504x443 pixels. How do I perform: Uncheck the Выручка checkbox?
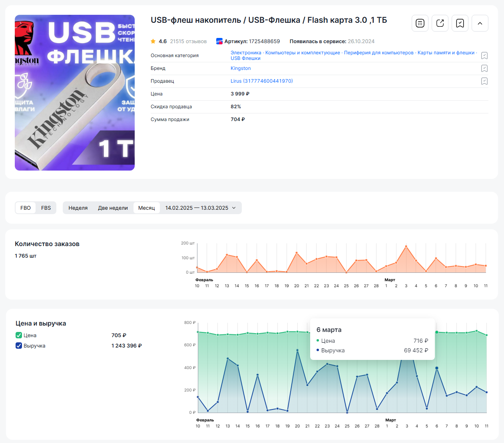pyautogui.click(x=19, y=346)
